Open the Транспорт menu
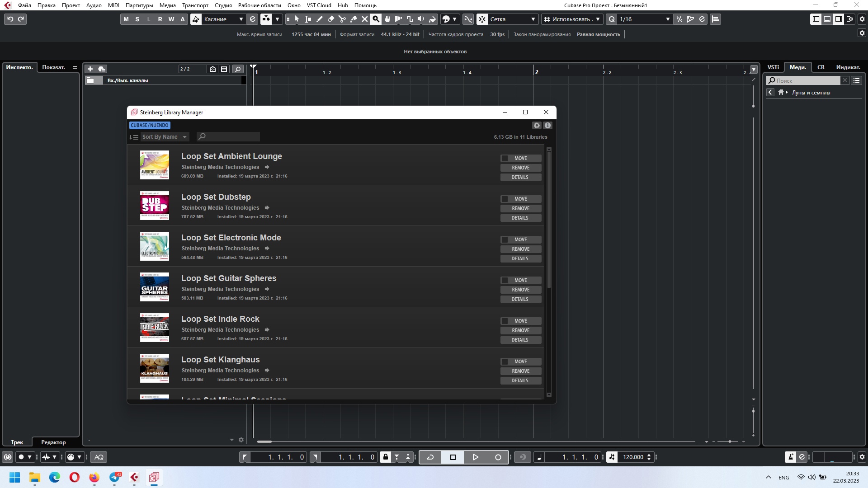Screen dimensions: 868x488 point(195,5)
